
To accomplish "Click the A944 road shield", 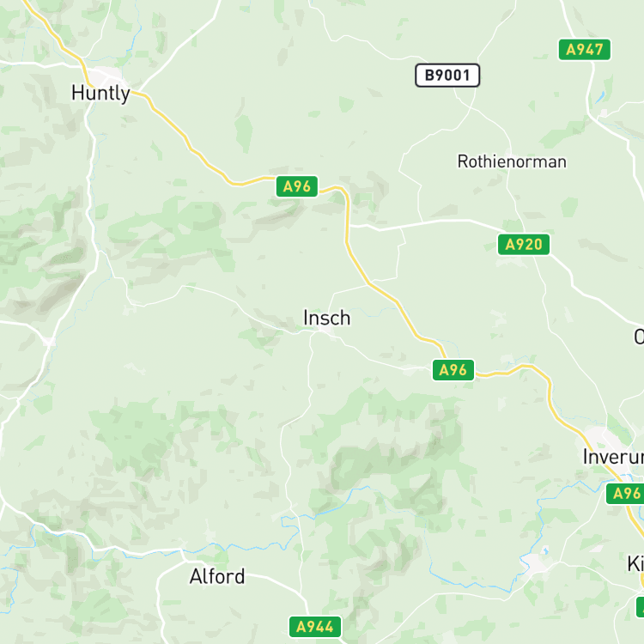I will click(315, 627).
